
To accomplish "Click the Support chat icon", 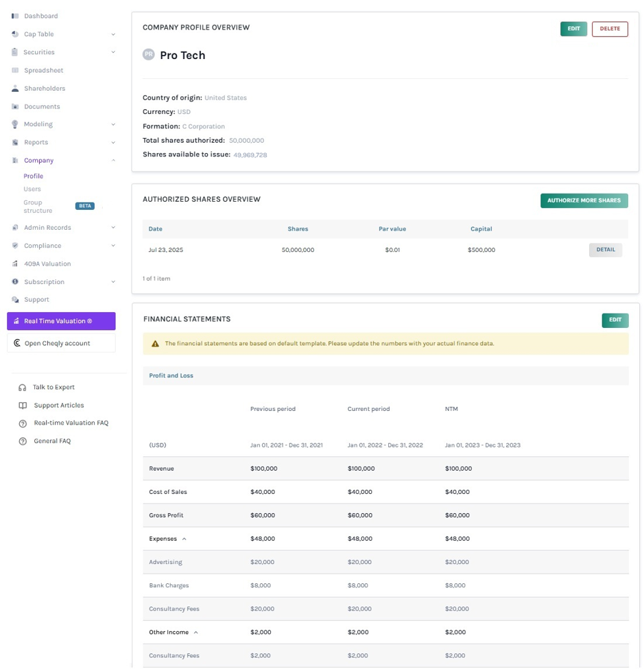I will click(x=15, y=300).
